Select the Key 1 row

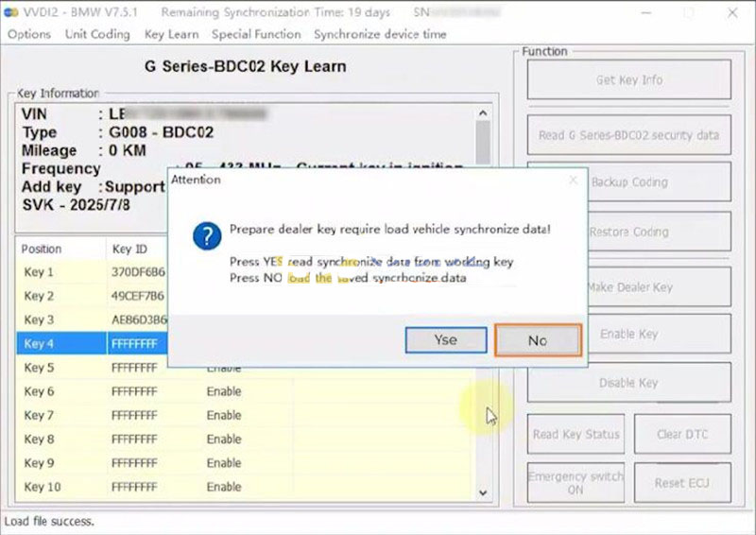(x=92, y=272)
